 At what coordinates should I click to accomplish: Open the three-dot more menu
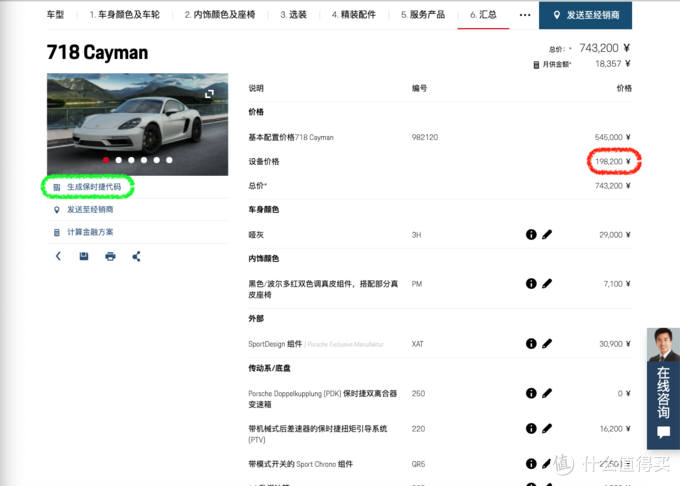525,15
